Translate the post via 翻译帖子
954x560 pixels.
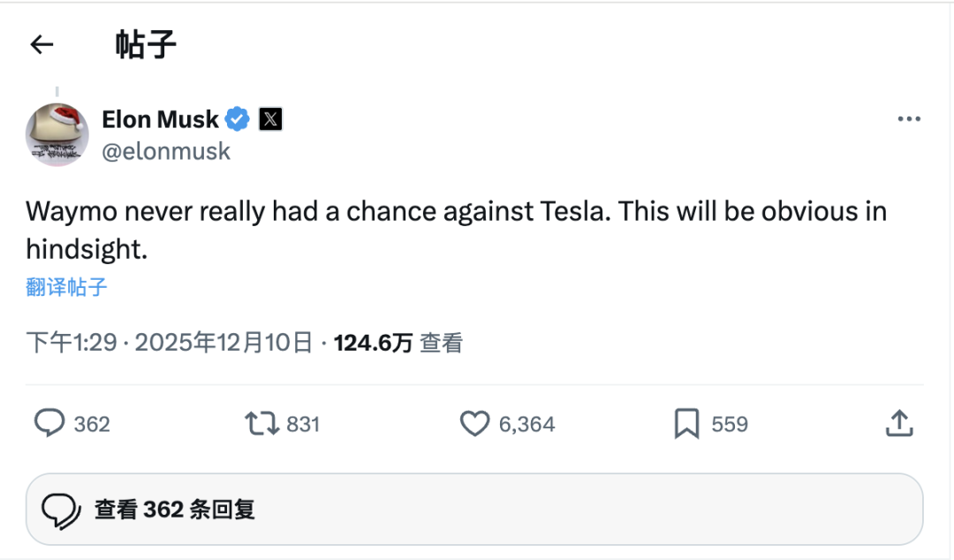[67, 287]
